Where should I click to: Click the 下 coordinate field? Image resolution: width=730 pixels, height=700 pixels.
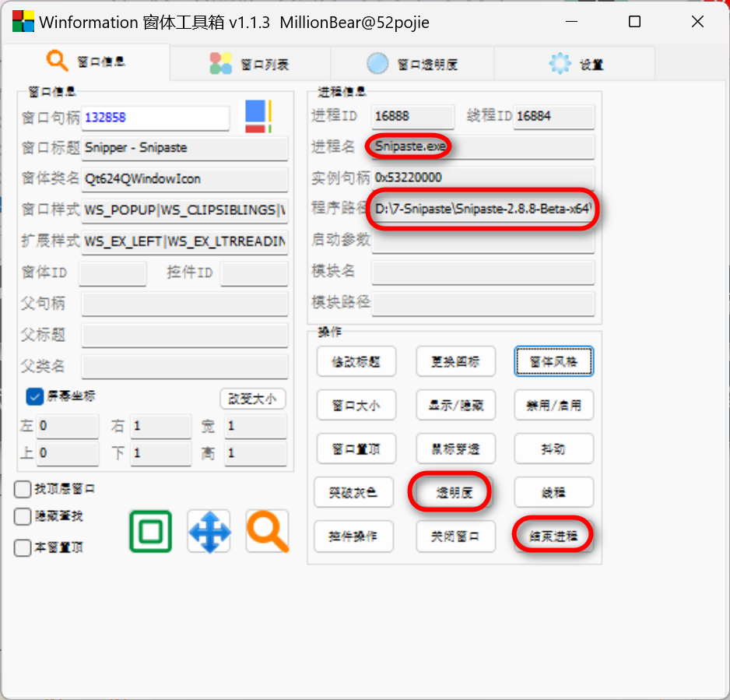tap(161, 453)
